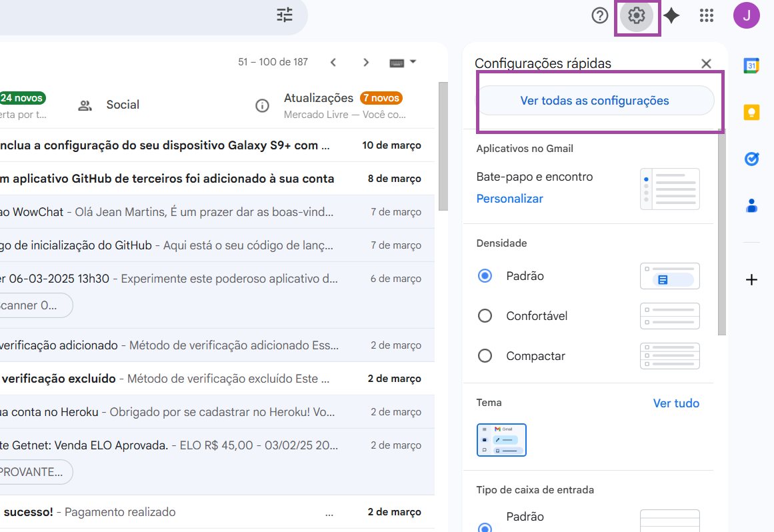Click Ver todas as configurações button
The height and width of the screenshot is (532, 774).
[595, 101]
